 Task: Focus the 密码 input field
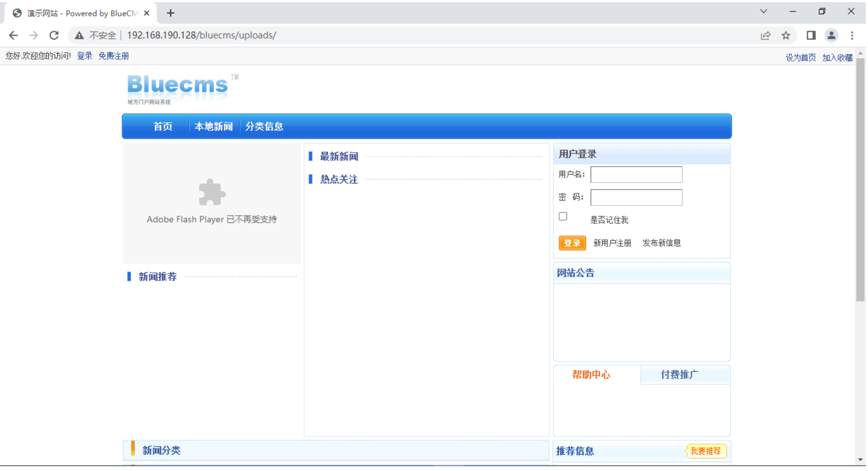click(x=636, y=198)
